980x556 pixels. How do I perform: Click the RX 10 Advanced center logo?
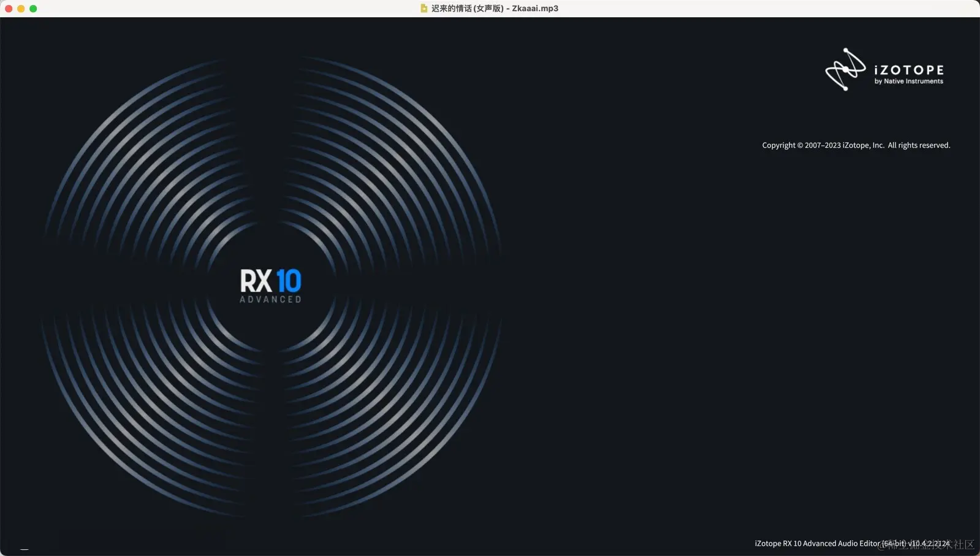(x=270, y=286)
